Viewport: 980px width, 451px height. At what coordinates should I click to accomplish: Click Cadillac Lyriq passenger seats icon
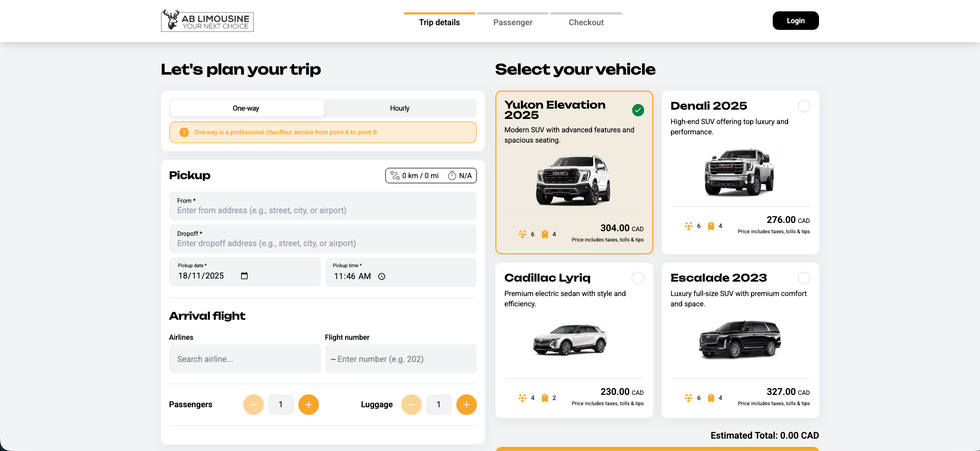523,398
